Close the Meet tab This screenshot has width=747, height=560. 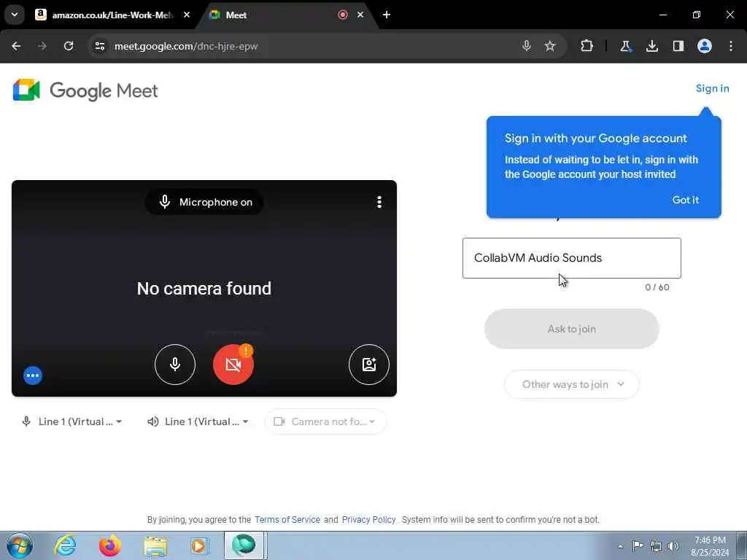click(360, 15)
